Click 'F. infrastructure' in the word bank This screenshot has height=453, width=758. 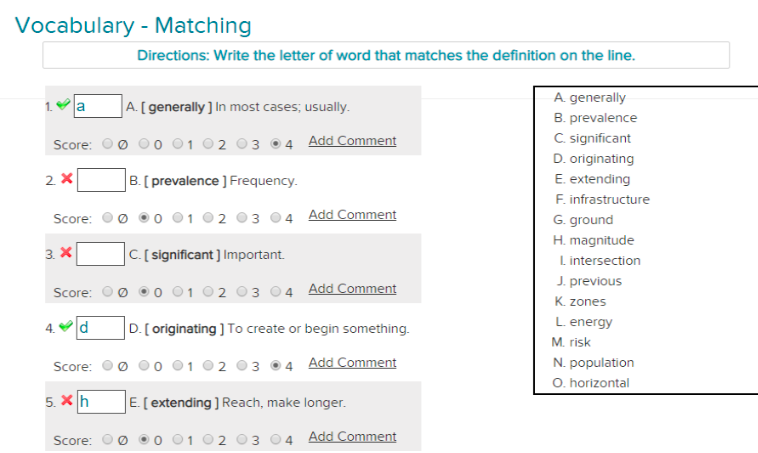[601, 200]
